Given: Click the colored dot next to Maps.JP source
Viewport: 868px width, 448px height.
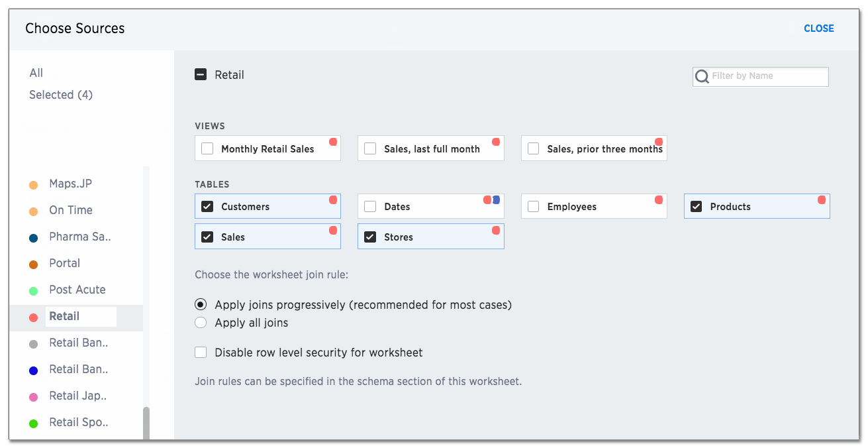Looking at the screenshot, I should coord(33,184).
